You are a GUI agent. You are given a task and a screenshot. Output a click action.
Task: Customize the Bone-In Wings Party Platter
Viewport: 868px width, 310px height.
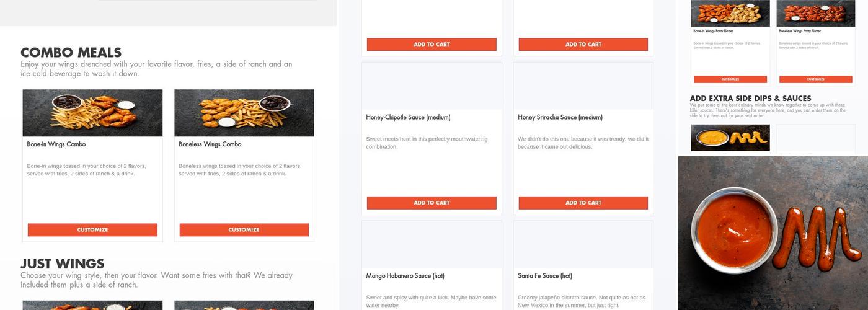coord(730,79)
